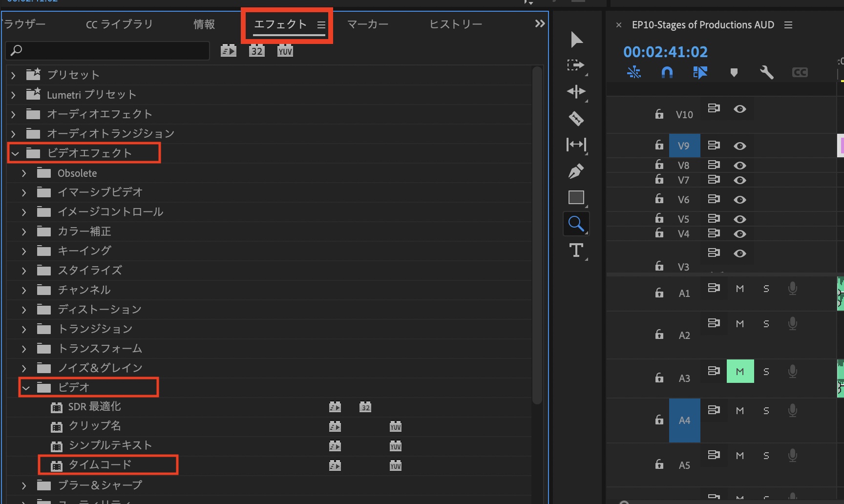This screenshot has width=844, height=504.
Task: Select the Type tool
Action: click(x=576, y=251)
